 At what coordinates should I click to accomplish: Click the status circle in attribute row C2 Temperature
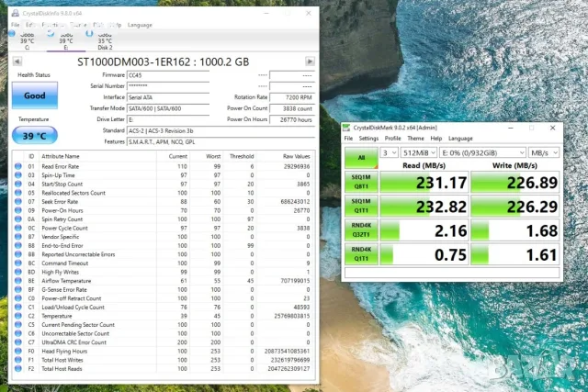click(18, 316)
